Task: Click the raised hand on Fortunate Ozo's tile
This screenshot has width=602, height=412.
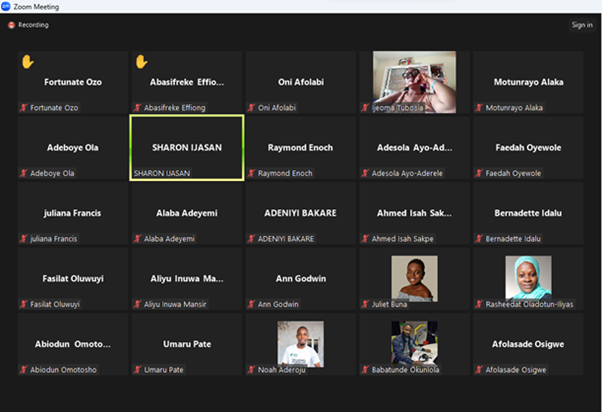Action: point(27,62)
